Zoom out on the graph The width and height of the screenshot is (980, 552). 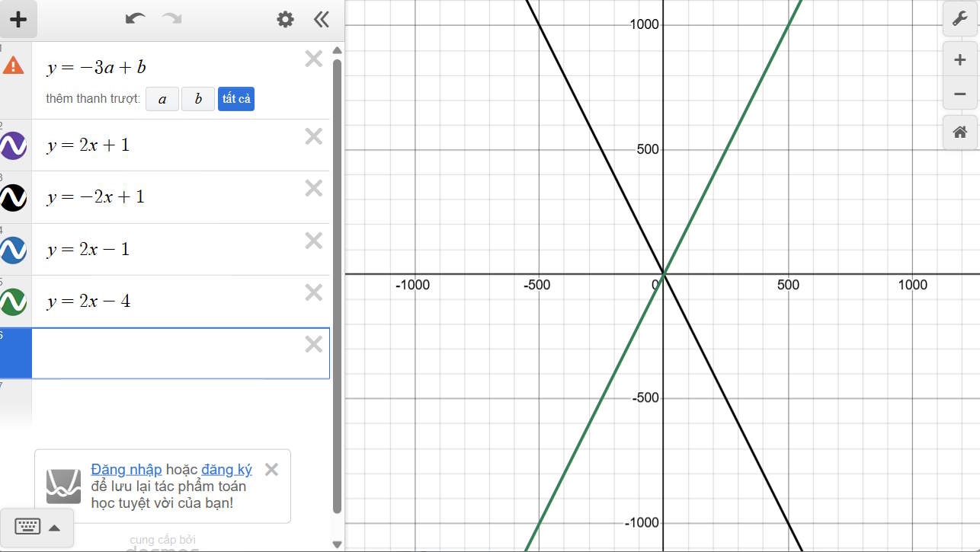(959, 93)
